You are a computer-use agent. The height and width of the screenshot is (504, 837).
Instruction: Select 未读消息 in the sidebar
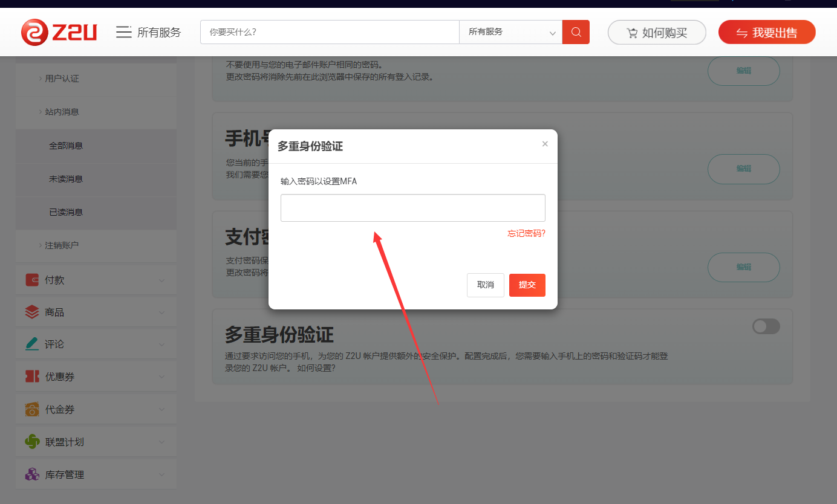tap(66, 179)
